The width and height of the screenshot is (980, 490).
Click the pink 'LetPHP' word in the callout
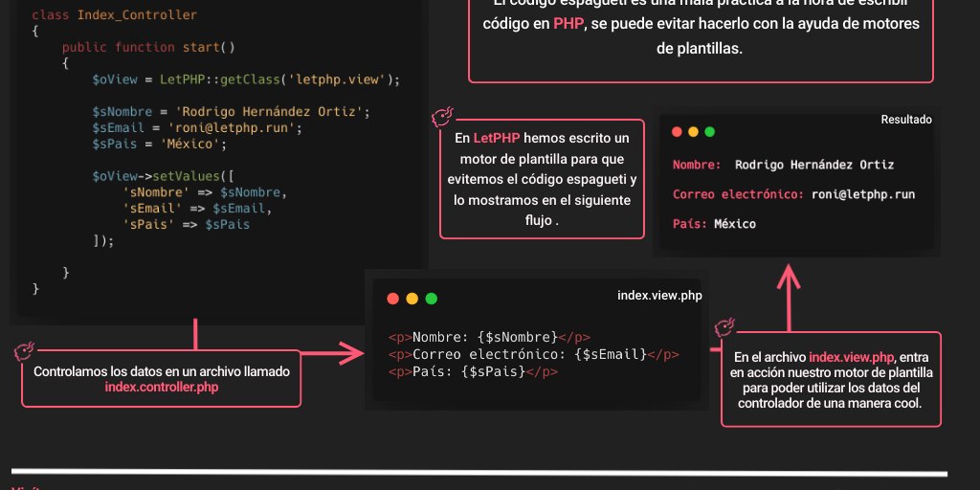(497, 138)
